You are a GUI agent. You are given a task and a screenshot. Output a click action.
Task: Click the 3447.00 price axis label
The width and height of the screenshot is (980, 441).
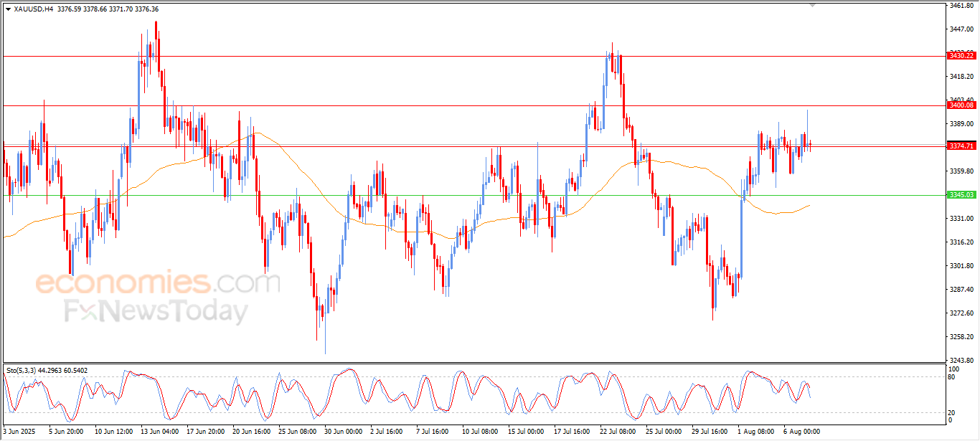961,29
